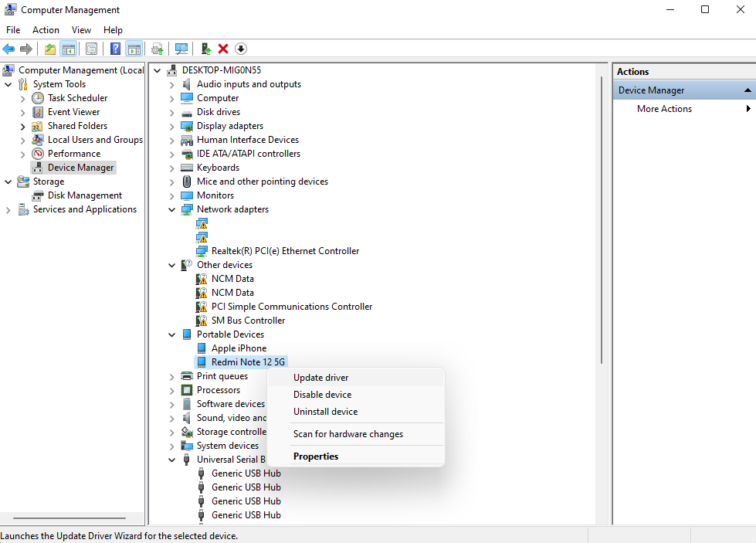Expand the Display adapters category
The height and width of the screenshot is (543, 756).
(172, 127)
